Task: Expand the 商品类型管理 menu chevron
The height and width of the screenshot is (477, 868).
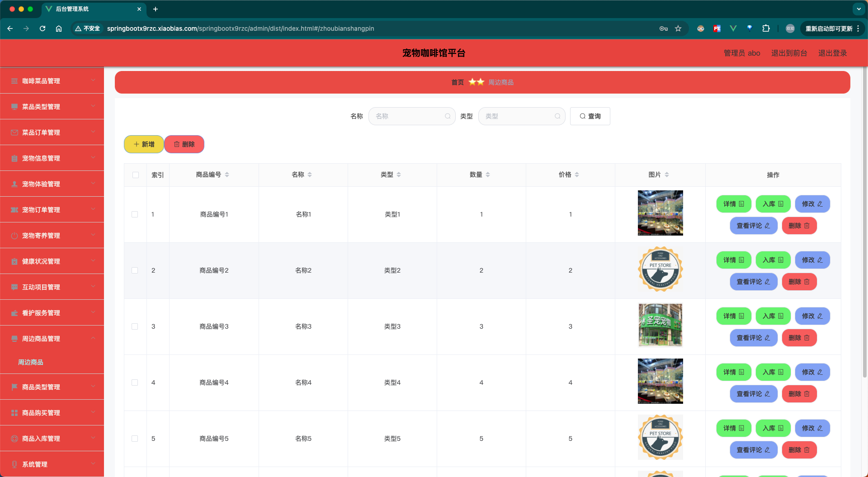Action: pyautogui.click(x=93, y=387)
